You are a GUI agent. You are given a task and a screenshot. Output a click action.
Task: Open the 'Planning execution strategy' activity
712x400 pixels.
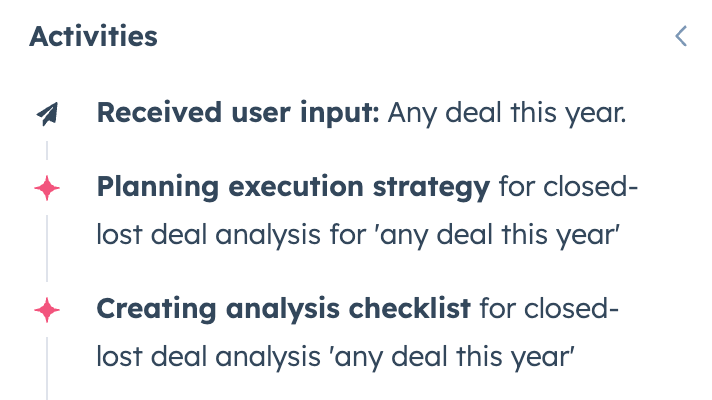[x=293, y=188]
